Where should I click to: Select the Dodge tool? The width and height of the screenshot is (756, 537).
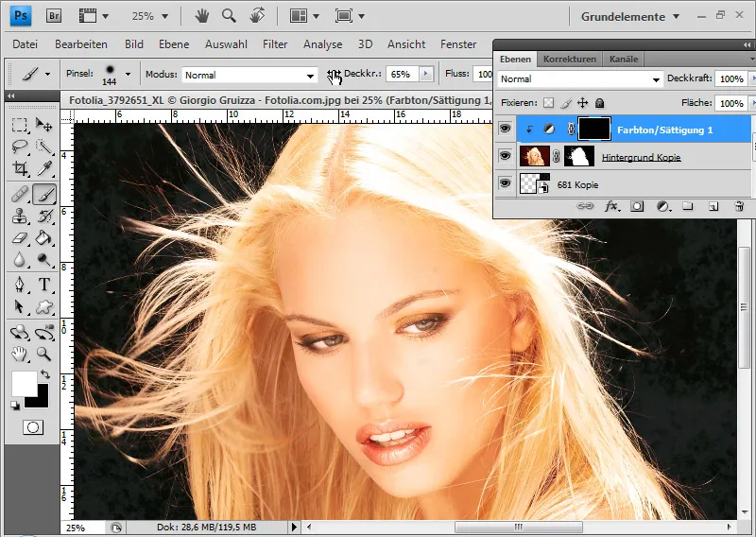click(43, 260)
